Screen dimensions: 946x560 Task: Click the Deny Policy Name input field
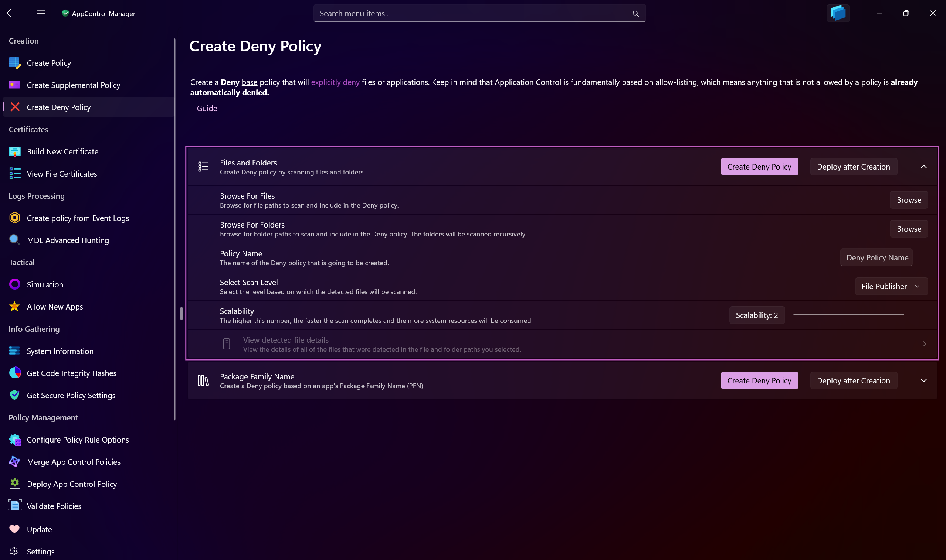pos(877,257)
